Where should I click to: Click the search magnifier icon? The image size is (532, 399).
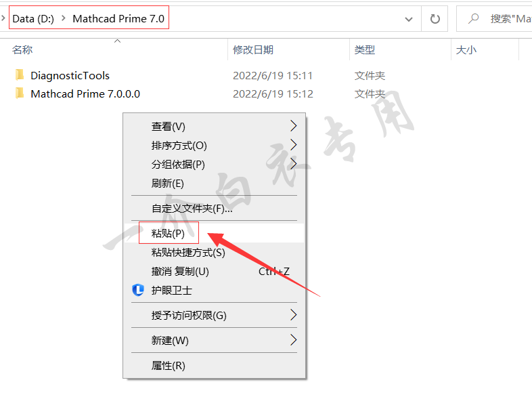click(473, 18)
